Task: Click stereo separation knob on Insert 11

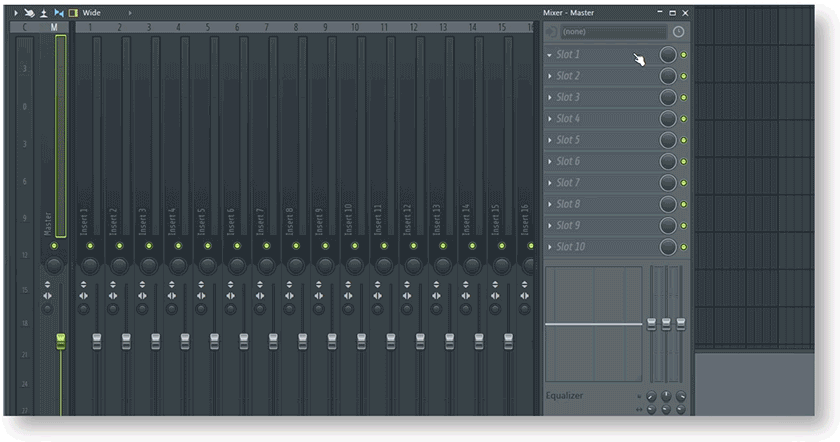Action: tap(378, 309)
